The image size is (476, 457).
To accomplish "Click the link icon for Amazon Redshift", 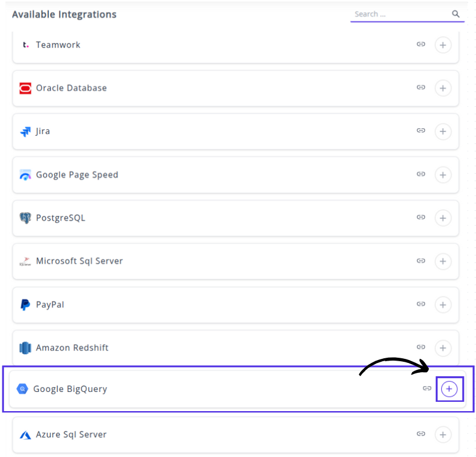I will 421,347.
